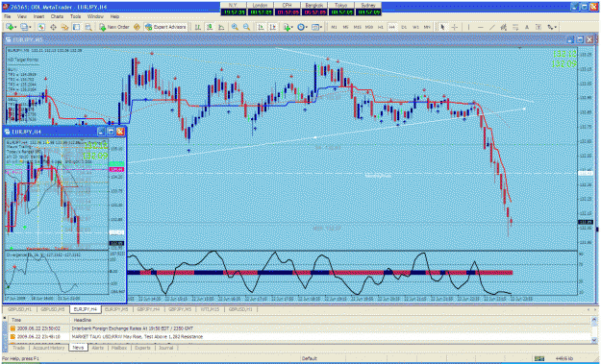Open the Account History terminal tab
Screen dimensions: 601x364
point(49,348)
